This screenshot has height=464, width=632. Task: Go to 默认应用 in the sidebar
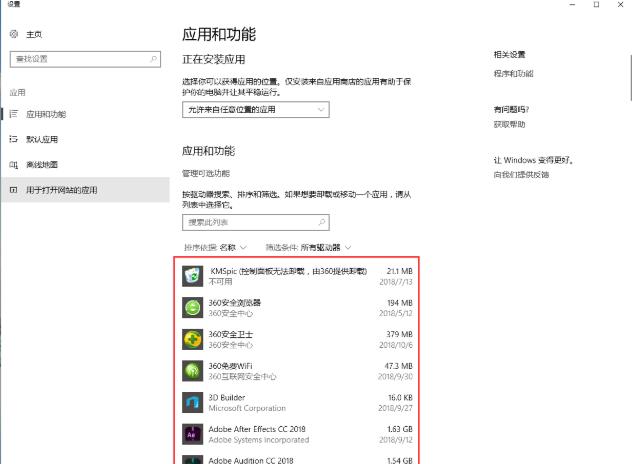pyautogui.click(x=41, y=139)
